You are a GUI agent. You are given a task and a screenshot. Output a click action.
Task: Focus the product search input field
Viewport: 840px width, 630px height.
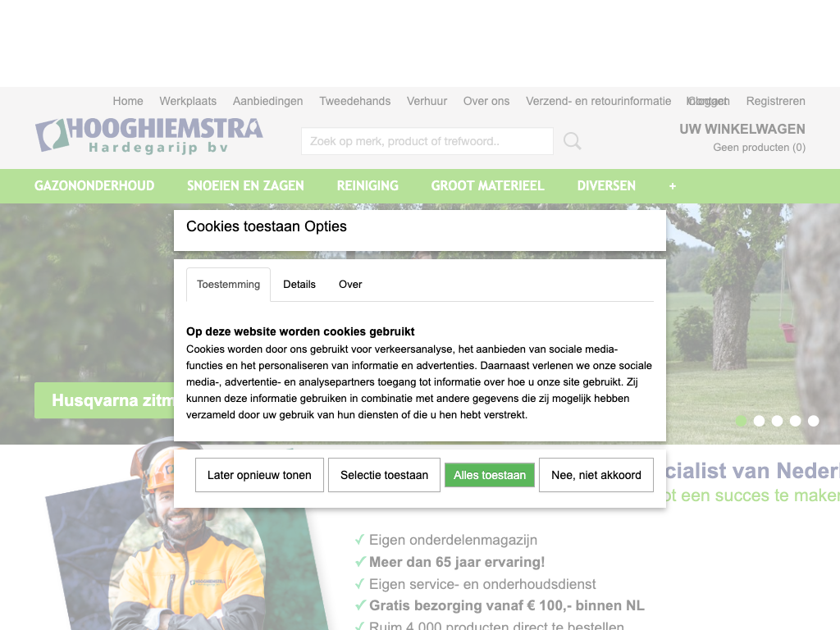tap(427, 141)
